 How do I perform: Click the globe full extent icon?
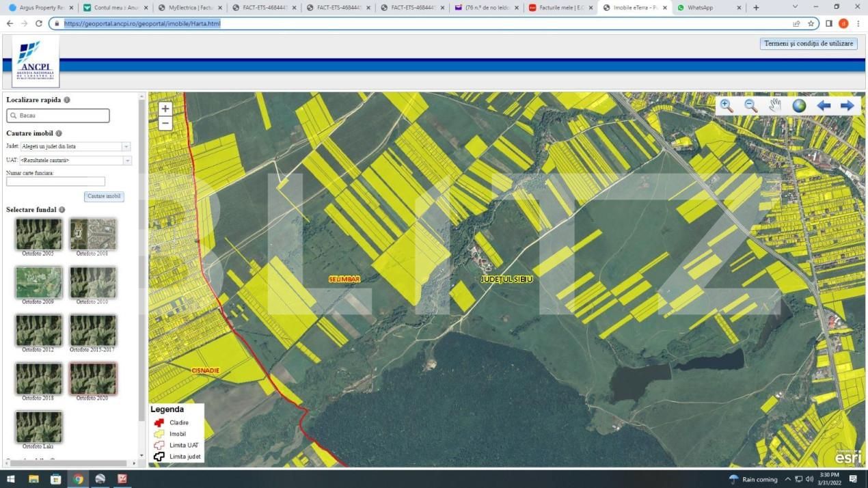click(x=799, y=106)
